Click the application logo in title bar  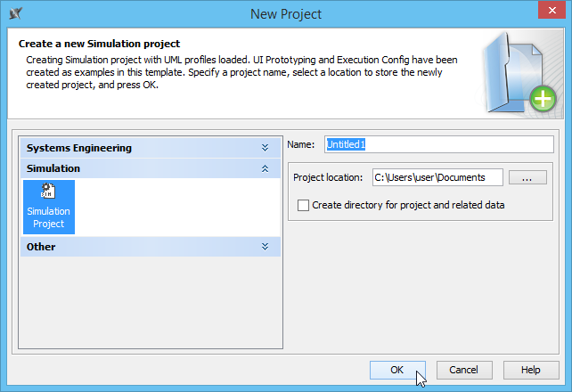click(14, 13)
